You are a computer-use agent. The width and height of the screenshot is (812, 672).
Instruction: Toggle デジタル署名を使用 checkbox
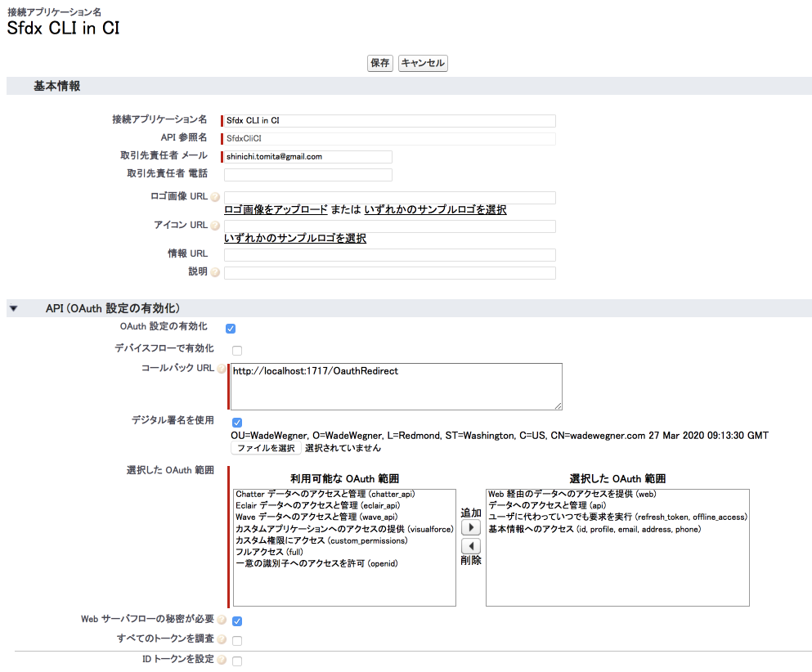(237, 423)
